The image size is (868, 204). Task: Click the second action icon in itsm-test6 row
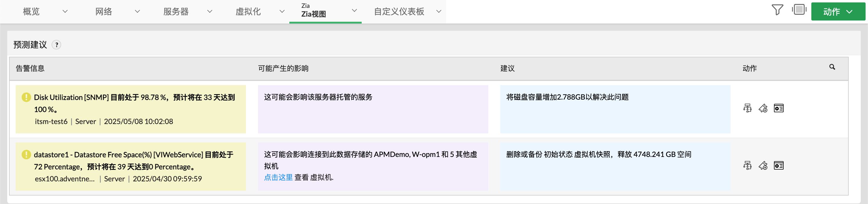(763, 108)
